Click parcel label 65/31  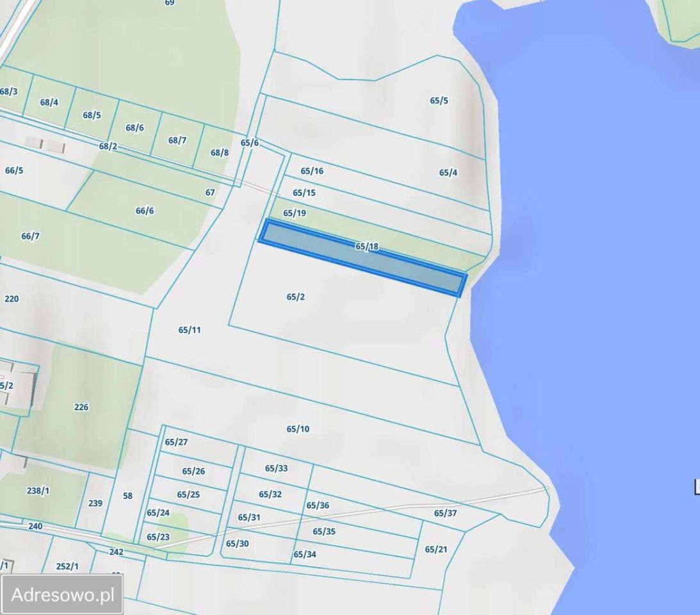pyautogui.click(x=249, y=518)
